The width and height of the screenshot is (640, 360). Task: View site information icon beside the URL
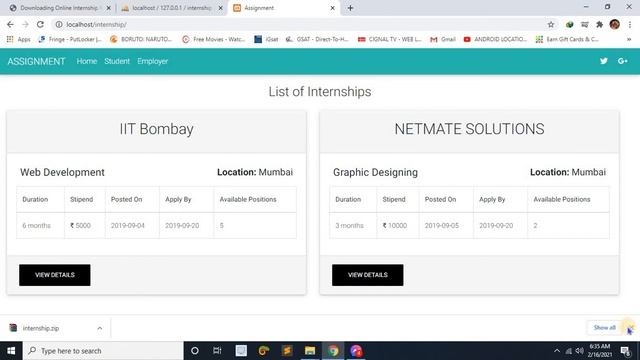coord(59,24)
